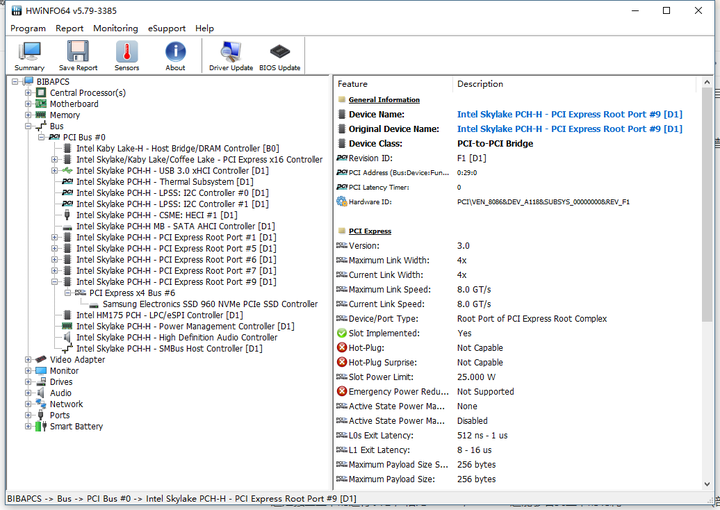
Task: Expand the Central Processor(s) node
Action: point(28,93)
